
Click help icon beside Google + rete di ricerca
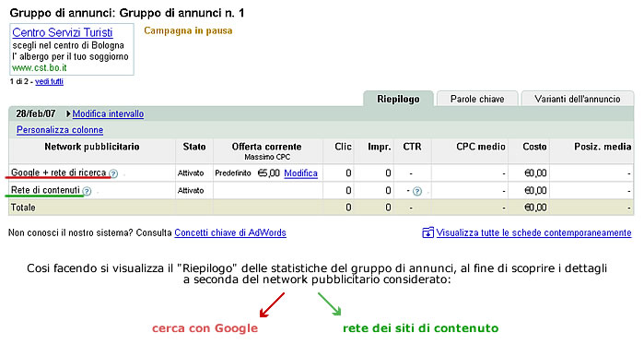coord(113,173)
